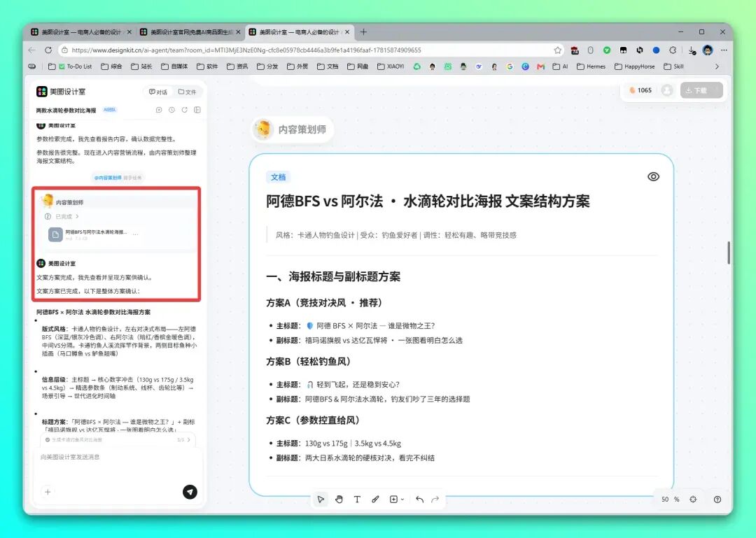
Task: Click the 文档 tag on document card
Action: point(278,177)
